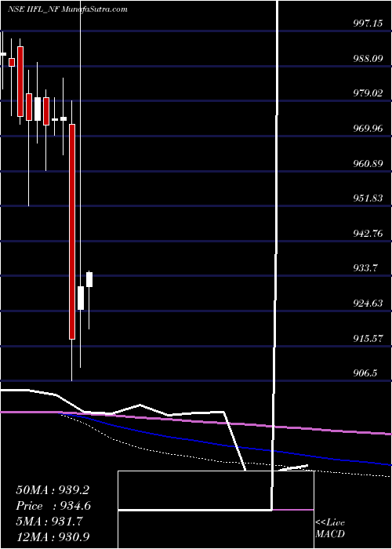Click the 942.76 price axis label

point(368,233)
